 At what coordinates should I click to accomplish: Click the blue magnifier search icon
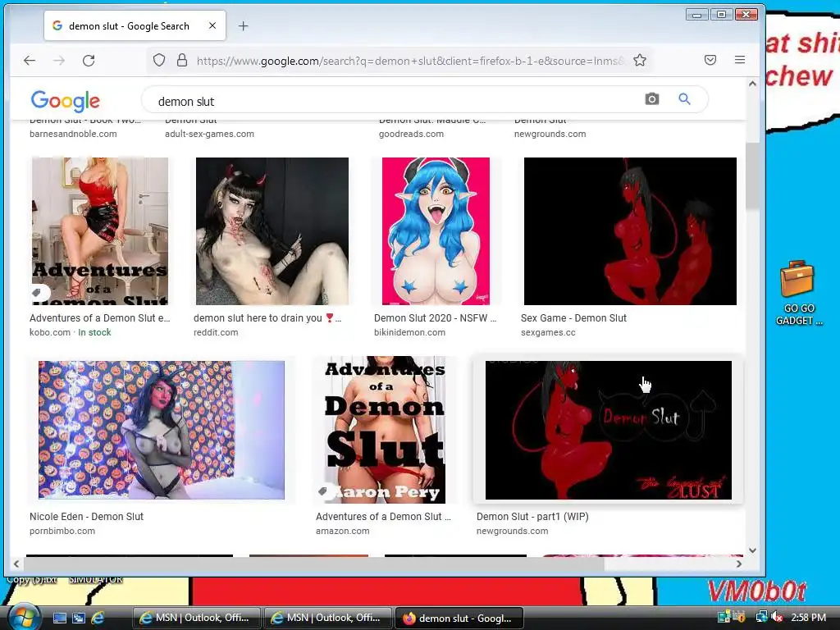pos(685,99)
